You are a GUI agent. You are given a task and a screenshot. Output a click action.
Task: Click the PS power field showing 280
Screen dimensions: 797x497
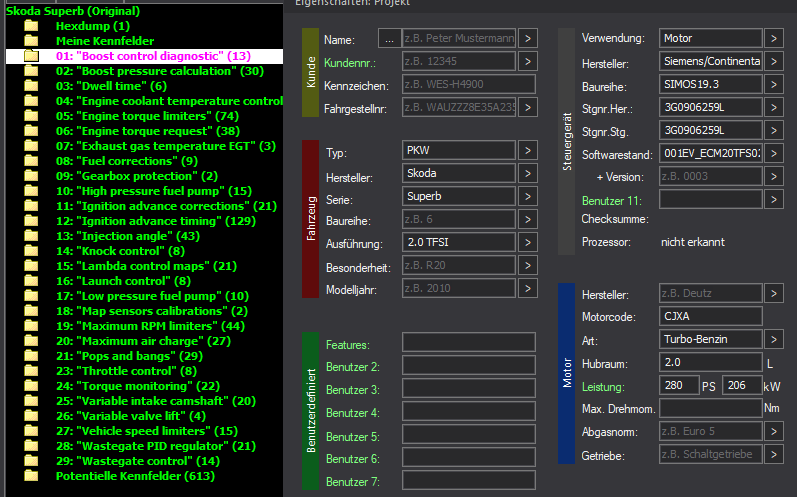(x=679, y=385)
